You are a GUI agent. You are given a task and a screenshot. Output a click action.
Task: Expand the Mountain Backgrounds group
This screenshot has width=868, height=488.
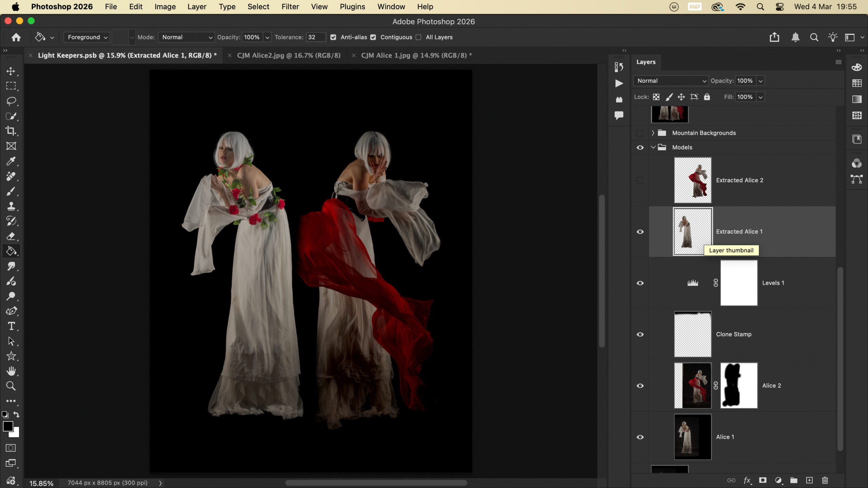pos(653,133)
